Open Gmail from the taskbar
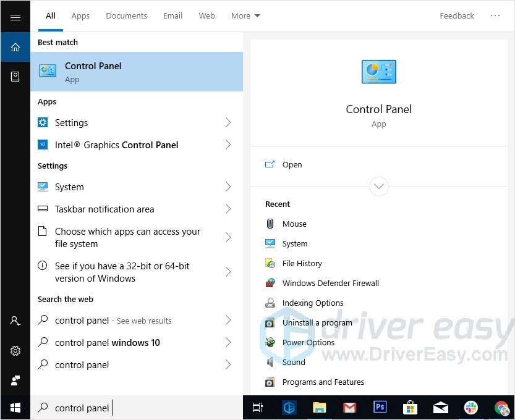 (x=349, y=408)
